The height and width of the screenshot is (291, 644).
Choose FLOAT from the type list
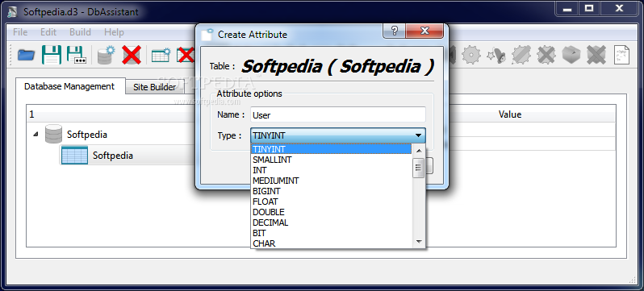[331, 202]
